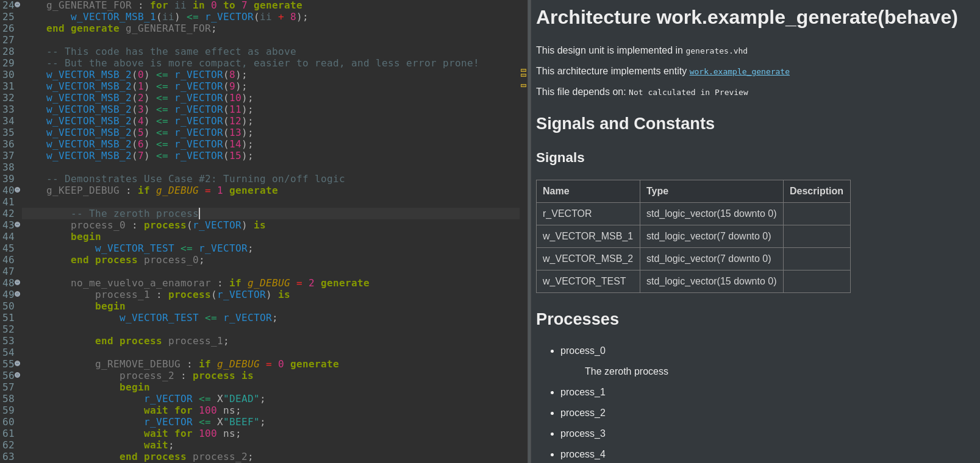The height and width of the screenshot is (463, 980).
Task: Click 'The zeroth process' description in preview
Action: tap(626, 372)
